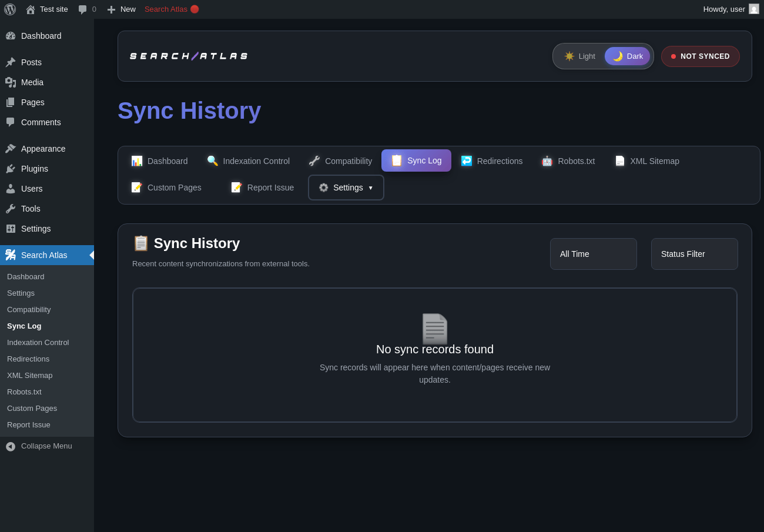Click the Search Atlas sidebar menu item
764x532 pixels.
[47, 255]
